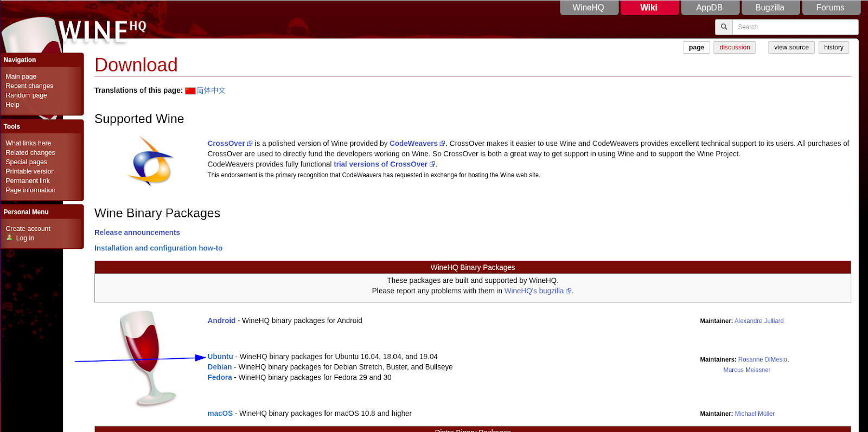Open the Forums top tab
Viewport: 868px width, 432px height.
(831, 8)
